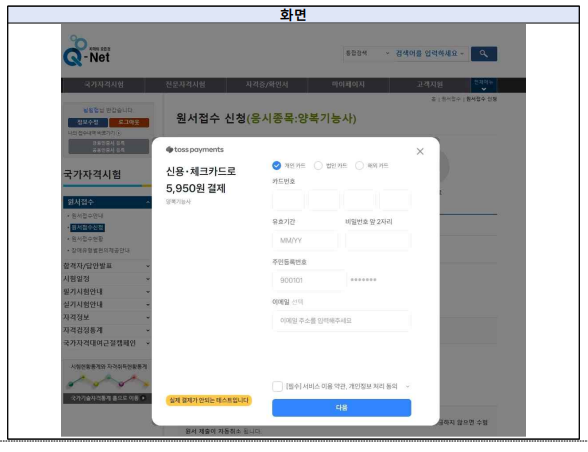Expand 국가자격대여근절캠페인 sidebar section

pyautogui.click(x=107, y=343)
